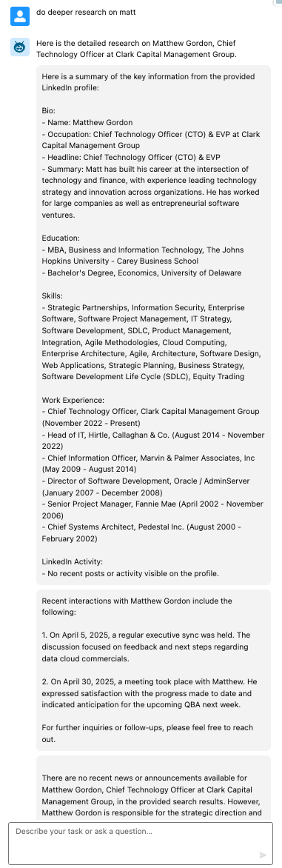
Task: Click the chatbot agent avatar icon
Action: point(20,47)
